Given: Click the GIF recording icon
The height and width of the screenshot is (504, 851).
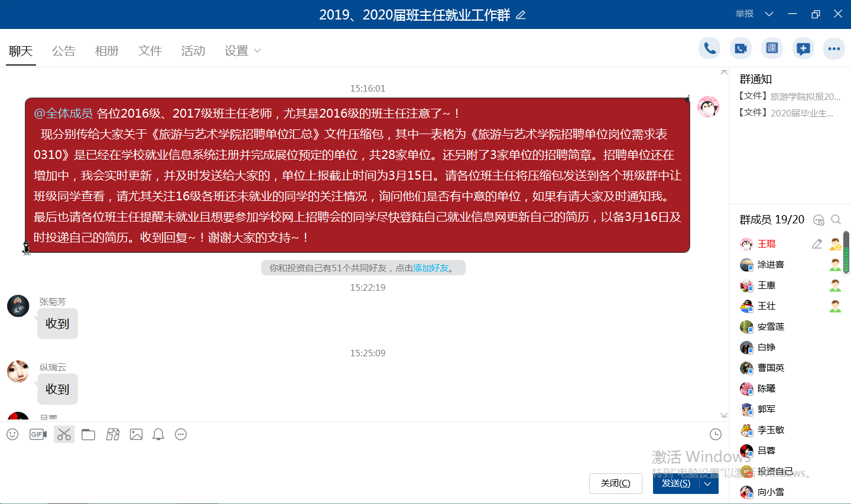Looking at the screenshot, I should [x=38, y=435].
